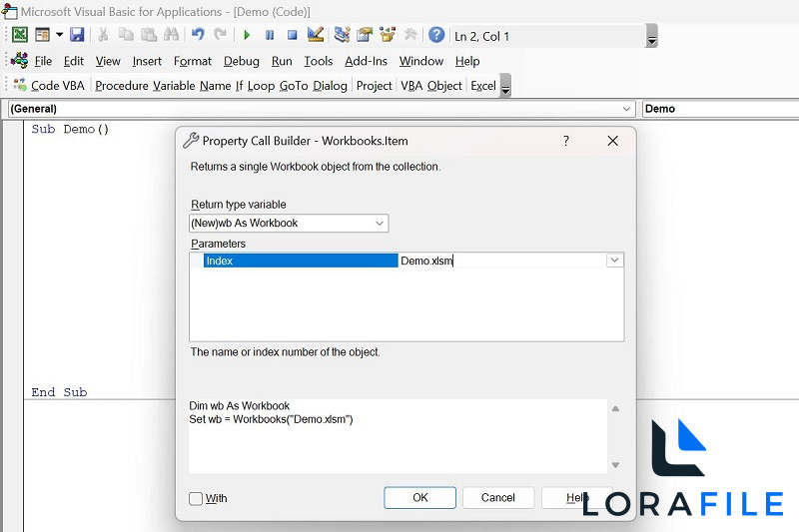Click the Cancel button
Image resolution: width=799 pixels, height=532 pixels.
pos(497,497)
